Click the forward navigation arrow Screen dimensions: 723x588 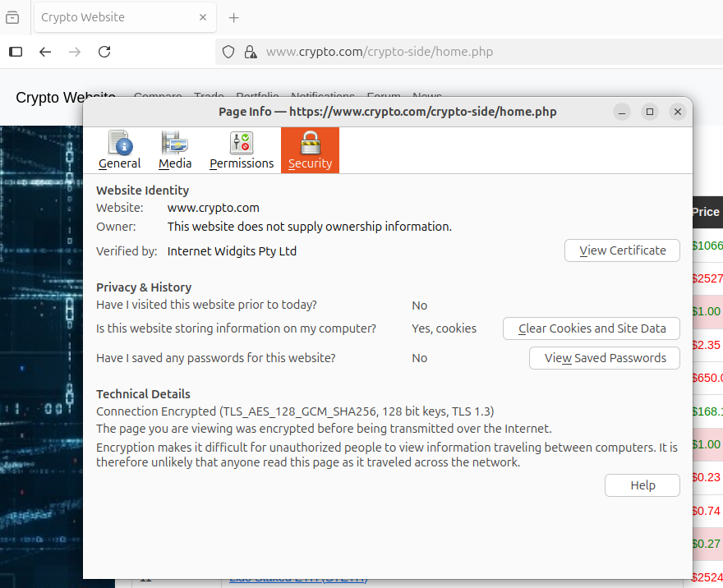[x=75, y=52]
